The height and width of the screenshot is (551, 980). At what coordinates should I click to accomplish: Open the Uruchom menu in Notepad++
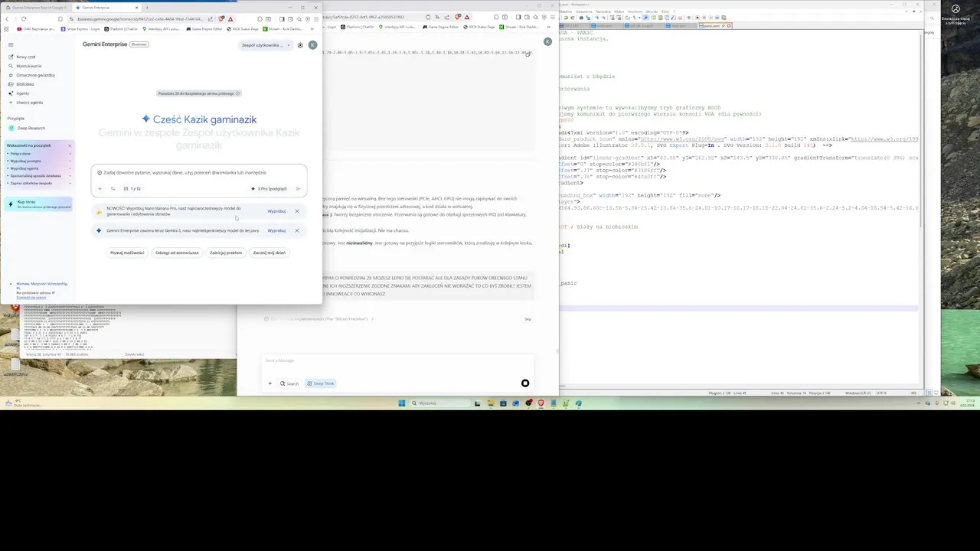pyautogui.click(x=635, y=11)
